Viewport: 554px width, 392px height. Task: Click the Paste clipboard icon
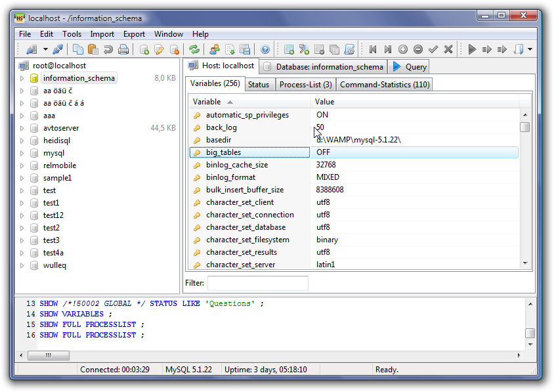93,49
